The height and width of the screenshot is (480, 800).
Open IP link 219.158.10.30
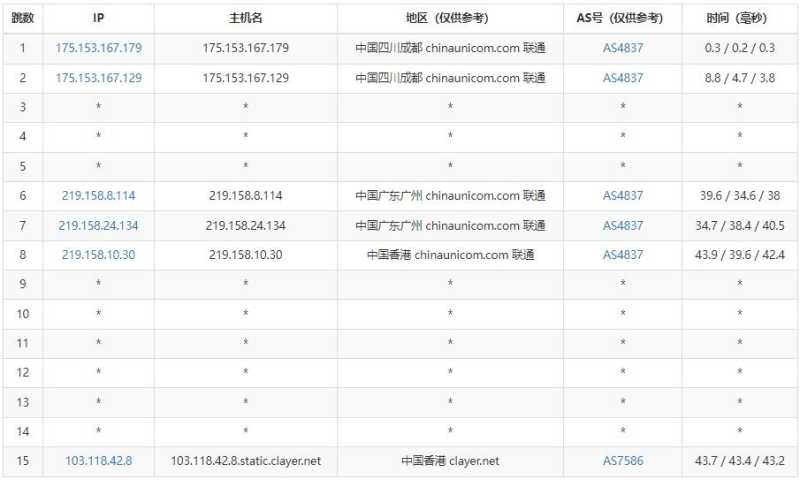[98, 255]
